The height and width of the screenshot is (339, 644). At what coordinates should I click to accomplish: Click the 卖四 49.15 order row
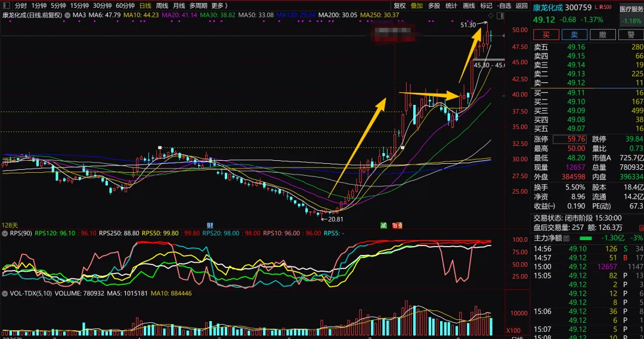pos(588,56)
